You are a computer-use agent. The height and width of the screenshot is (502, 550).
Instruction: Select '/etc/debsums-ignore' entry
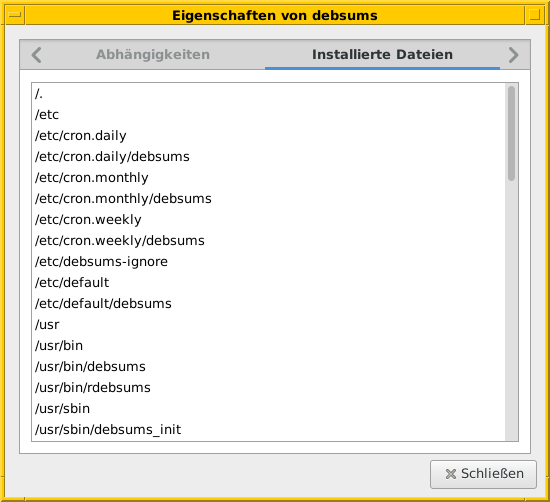(269, 262)
